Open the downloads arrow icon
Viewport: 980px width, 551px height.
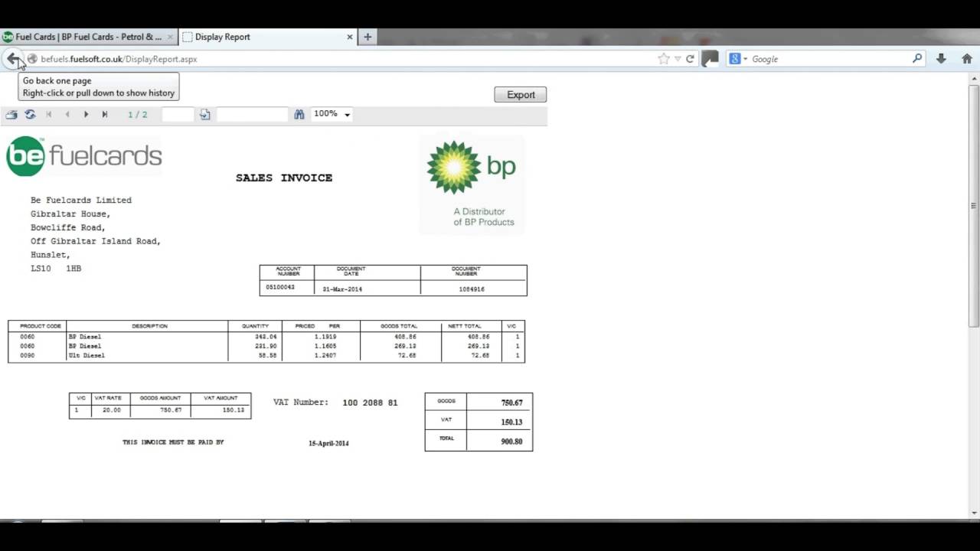point(941,59)
